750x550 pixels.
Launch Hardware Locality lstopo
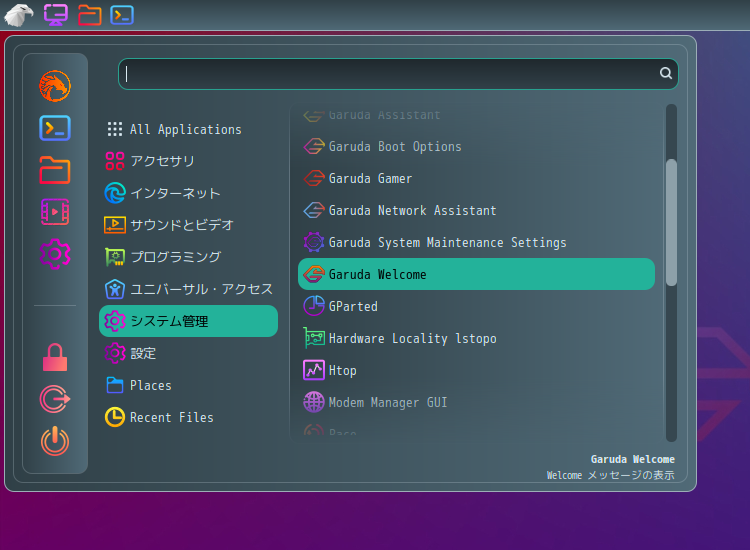(476, 338)
